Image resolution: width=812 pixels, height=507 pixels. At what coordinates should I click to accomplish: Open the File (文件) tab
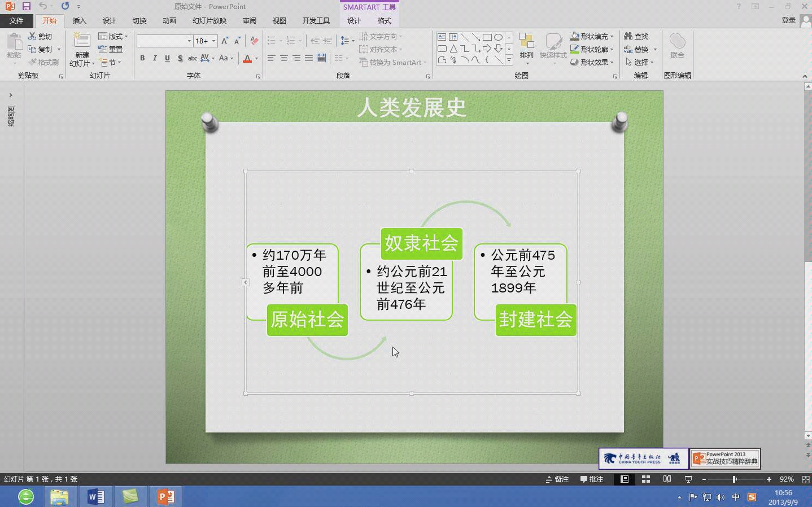(16, 20)
